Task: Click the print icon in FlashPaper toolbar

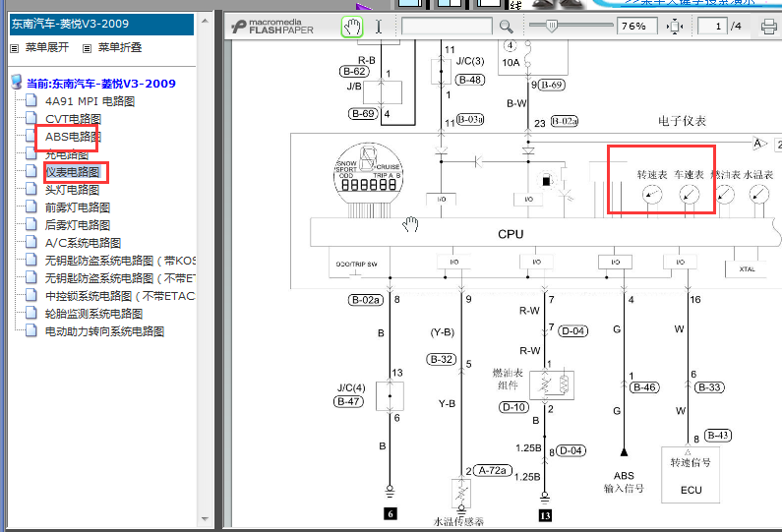Action: pos(769,27)
